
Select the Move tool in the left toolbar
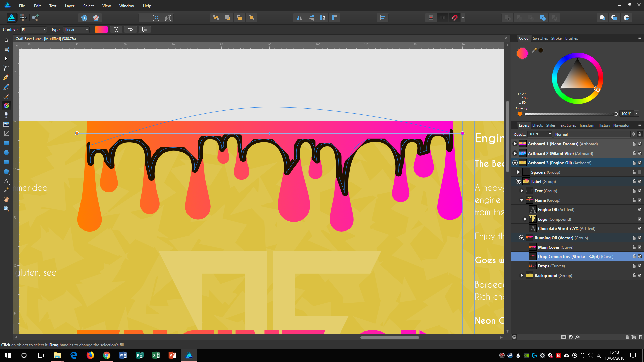6,40
